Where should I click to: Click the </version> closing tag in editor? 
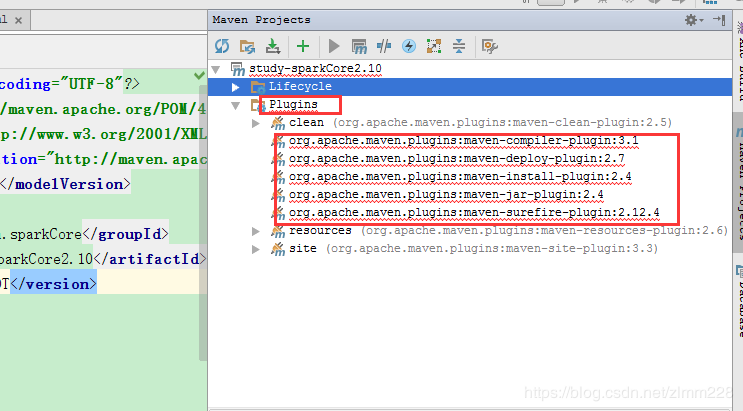pyautogui.click(x=54, y=284)
